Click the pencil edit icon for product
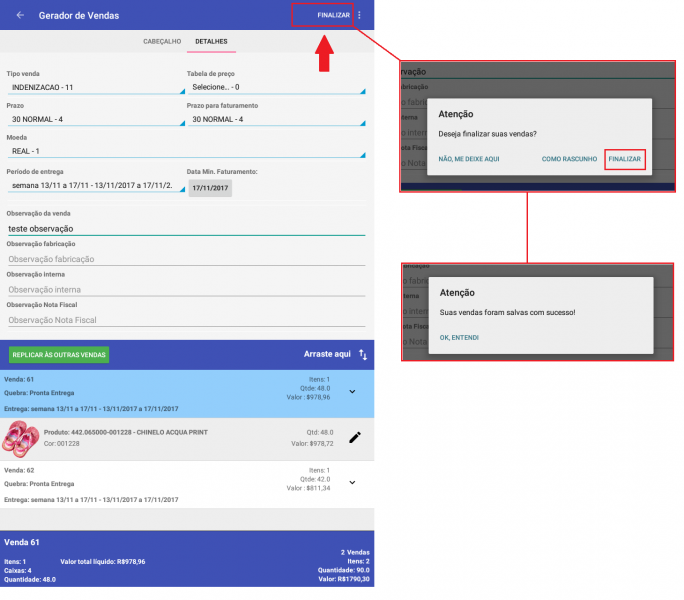Viewport: 684px width, 600px height. 354,437
